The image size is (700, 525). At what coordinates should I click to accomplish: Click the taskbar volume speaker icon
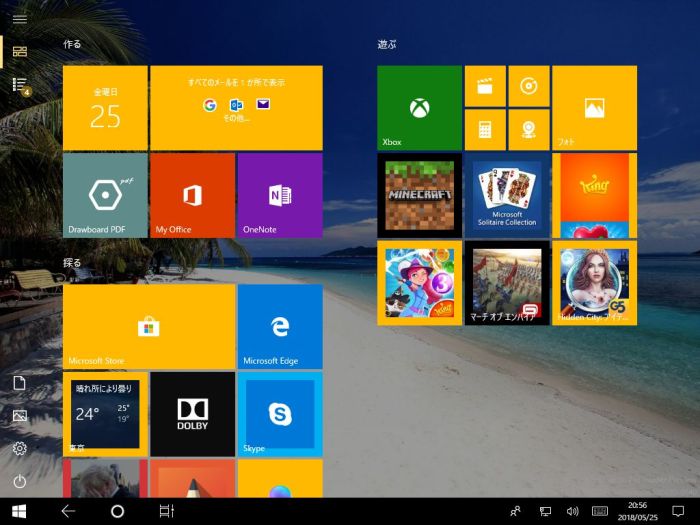pos(573,511)
